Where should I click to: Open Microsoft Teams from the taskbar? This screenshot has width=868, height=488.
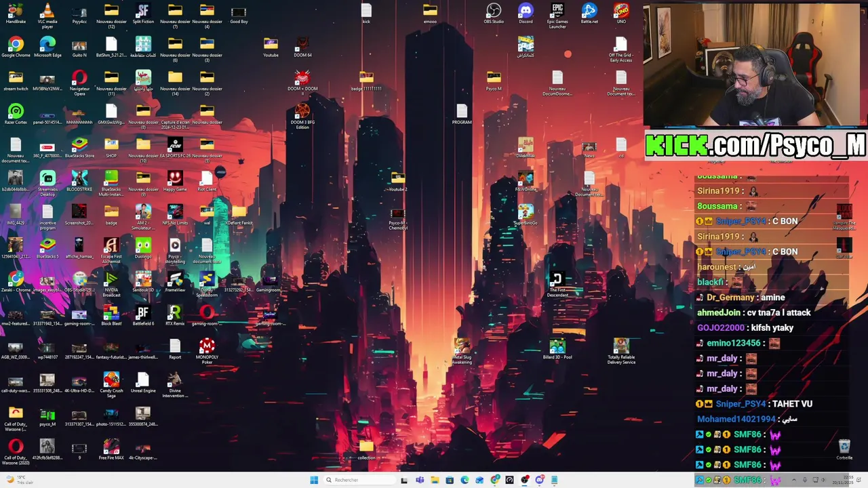pyautogui.click(x=420, y=480)
